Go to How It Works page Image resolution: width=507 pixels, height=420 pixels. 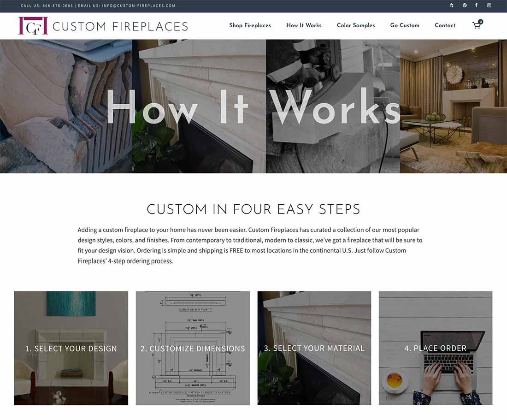(304, 25)
